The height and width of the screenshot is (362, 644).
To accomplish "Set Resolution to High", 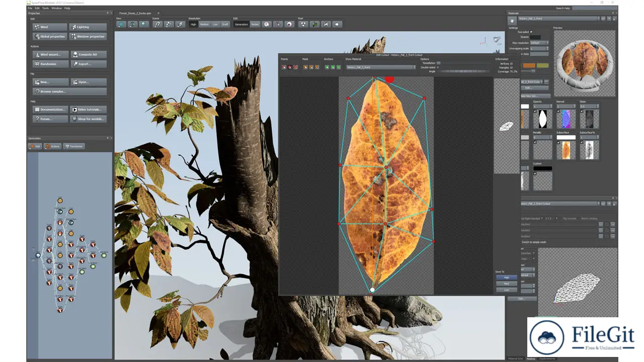I will click(193, 24).
